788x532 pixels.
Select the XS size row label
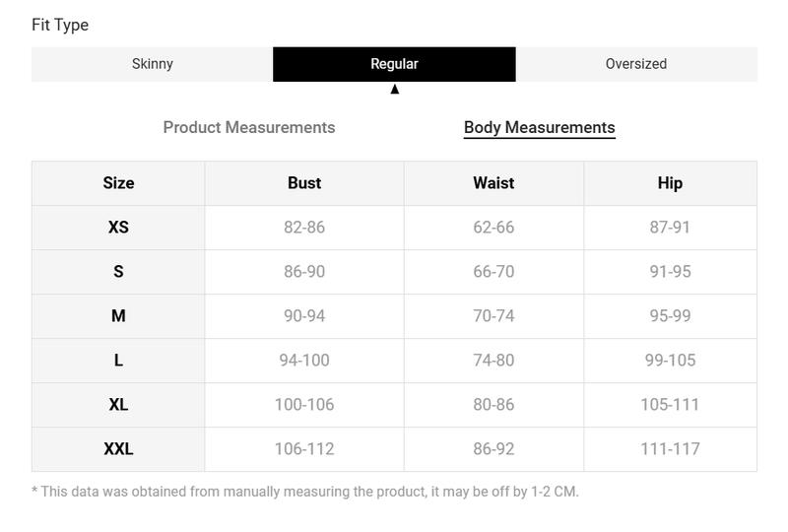118,228
